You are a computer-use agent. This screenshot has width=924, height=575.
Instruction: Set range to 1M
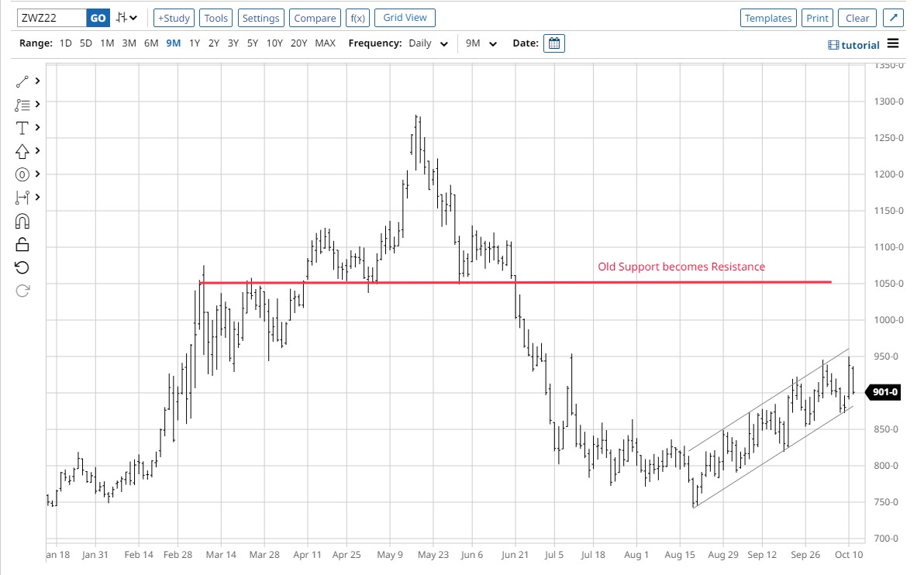107,43
